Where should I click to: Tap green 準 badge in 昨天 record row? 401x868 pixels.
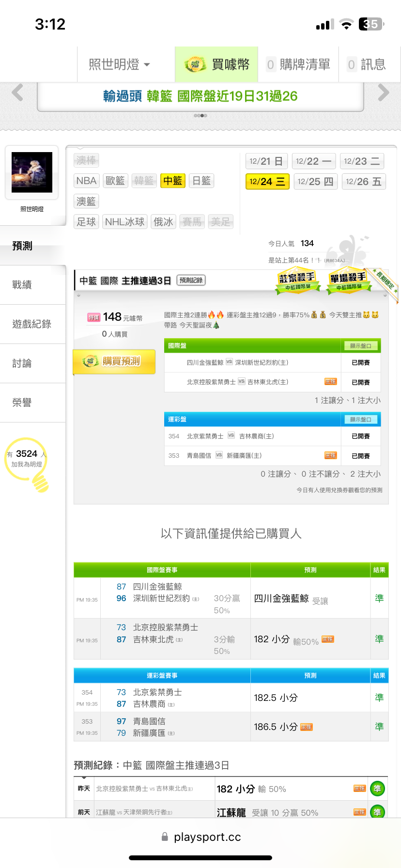[x=377, y=789]
